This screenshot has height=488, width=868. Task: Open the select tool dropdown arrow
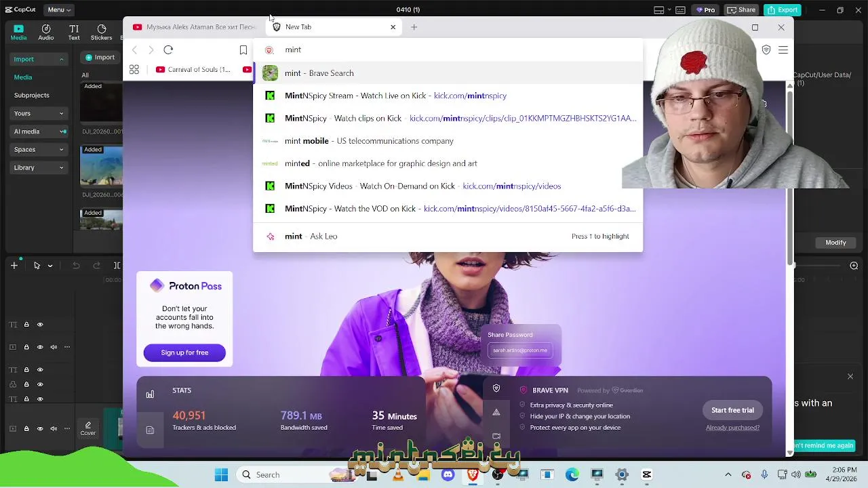(50, 266)
